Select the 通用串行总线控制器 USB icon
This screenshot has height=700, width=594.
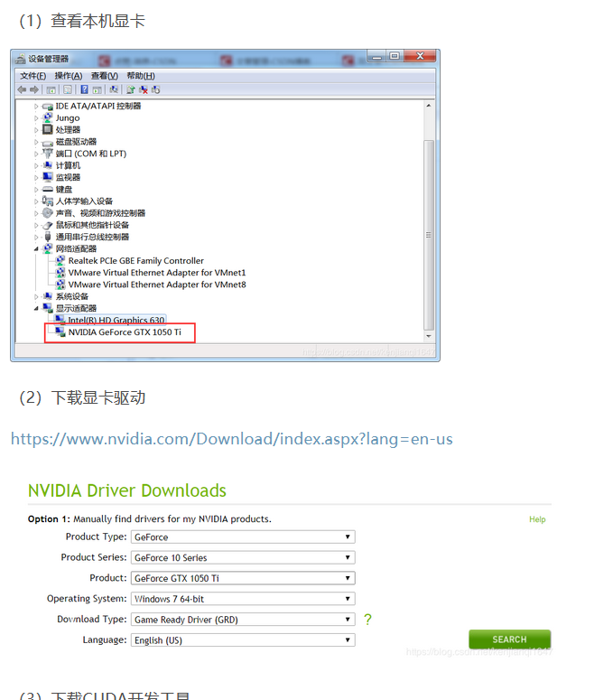48,237
